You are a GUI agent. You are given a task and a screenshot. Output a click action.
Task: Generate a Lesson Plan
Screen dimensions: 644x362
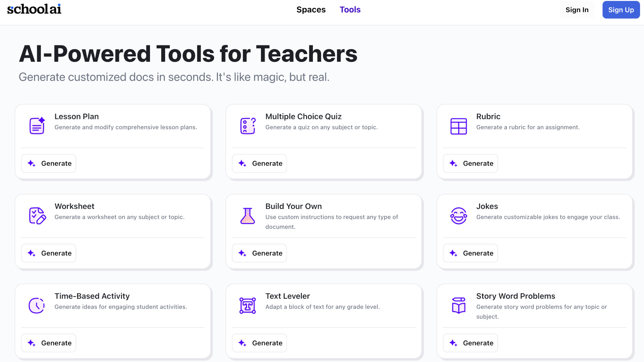pos(49,163)
